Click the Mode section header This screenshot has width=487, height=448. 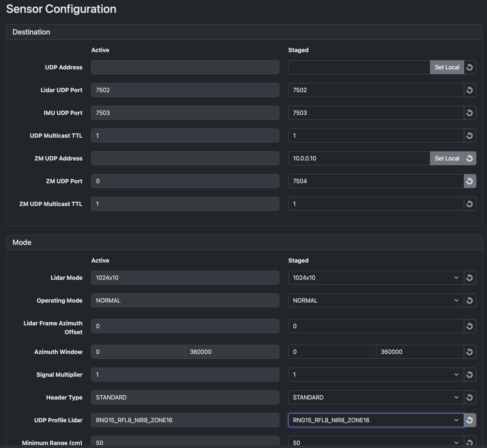244,242
